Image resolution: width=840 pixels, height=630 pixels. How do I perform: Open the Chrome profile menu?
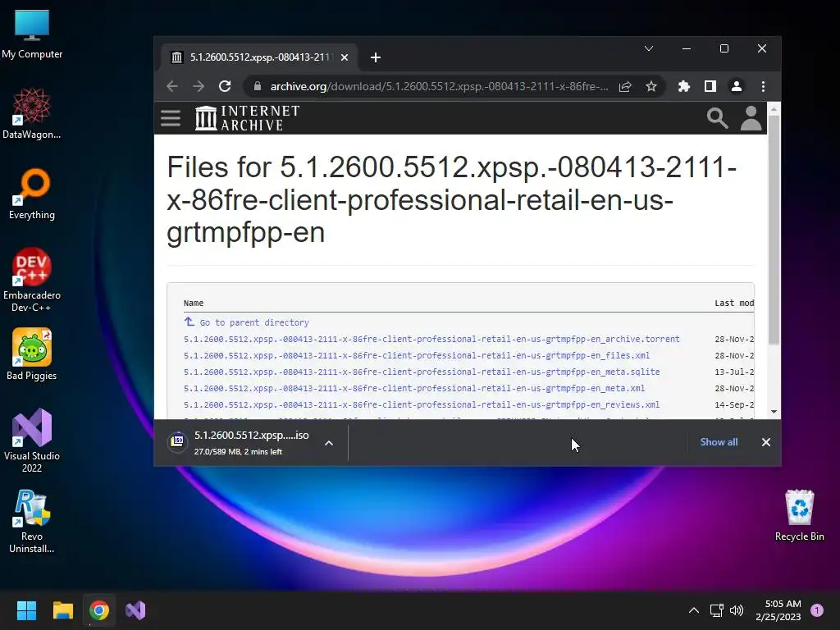[737, 86]
